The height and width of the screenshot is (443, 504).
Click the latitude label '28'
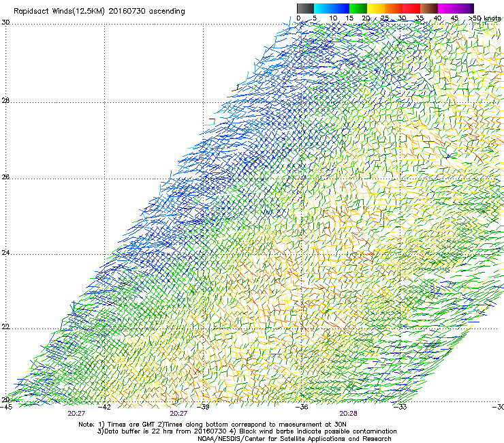(5, 101)
